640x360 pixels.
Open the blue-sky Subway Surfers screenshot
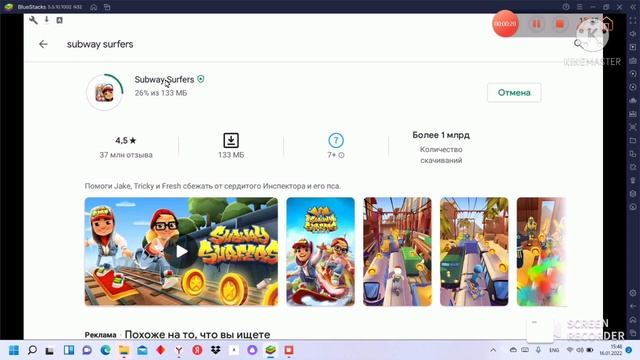(320, 251)
